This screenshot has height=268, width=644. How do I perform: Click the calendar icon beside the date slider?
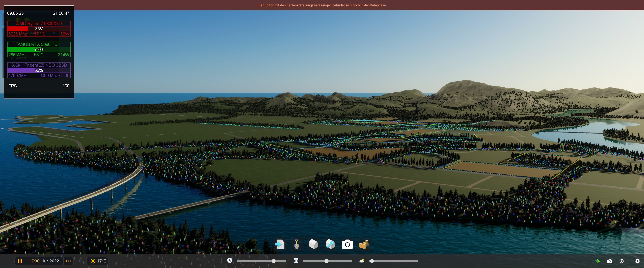click(296, 260)
